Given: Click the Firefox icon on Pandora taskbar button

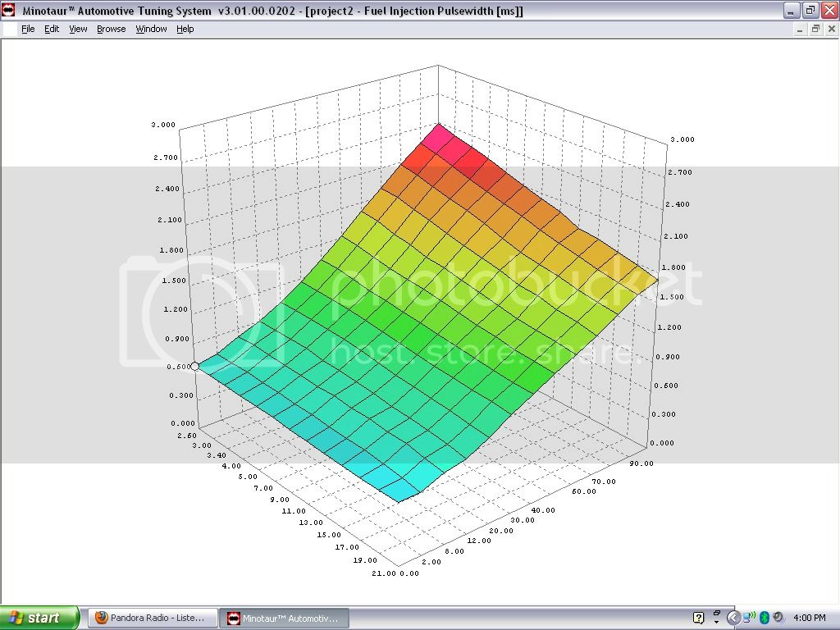Looking at the screenshot, I should 101,618.
